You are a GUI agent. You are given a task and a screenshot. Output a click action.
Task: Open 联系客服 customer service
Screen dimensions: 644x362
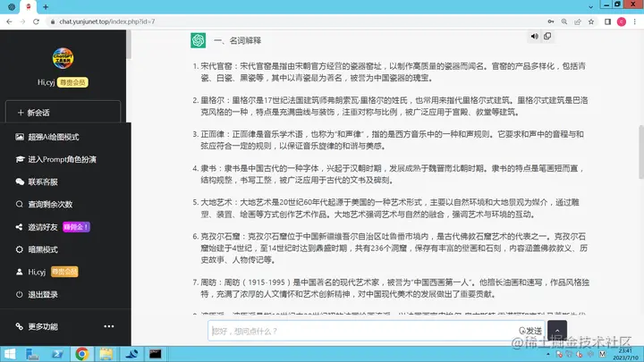pyautogui.click(x=43, y=181)
